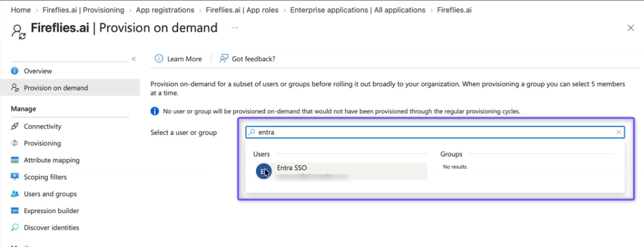Click the Users and groups icon

coord(15,194)
